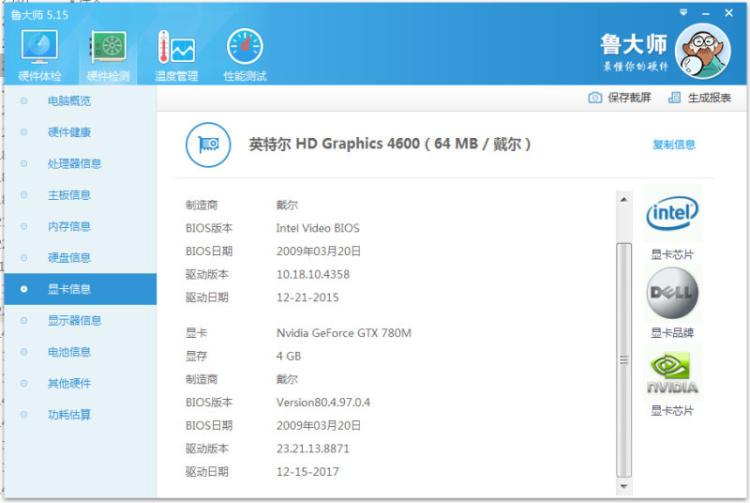750x503 pixels.
Task: Click driver version 10.18.10.4358
Action: [313, 274]
